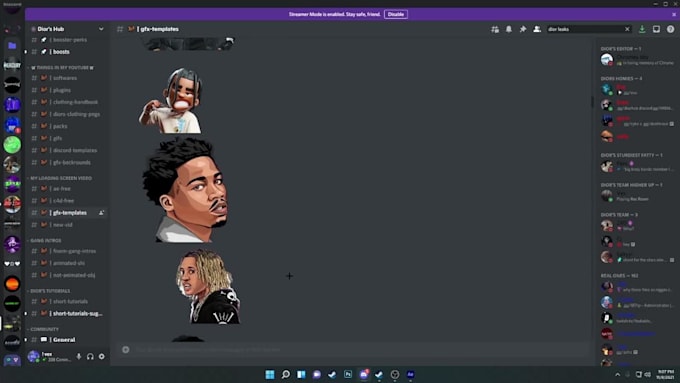
Task: Click invite icon on gfx-templates channel
Action: pyautogui.click(x=101, y=213)
